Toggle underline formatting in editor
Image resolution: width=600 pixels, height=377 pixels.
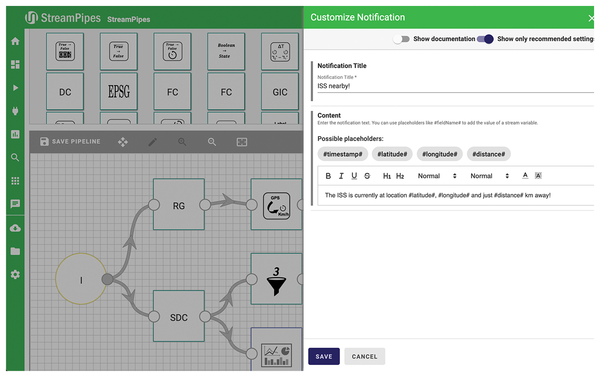(x=354, y=176)
